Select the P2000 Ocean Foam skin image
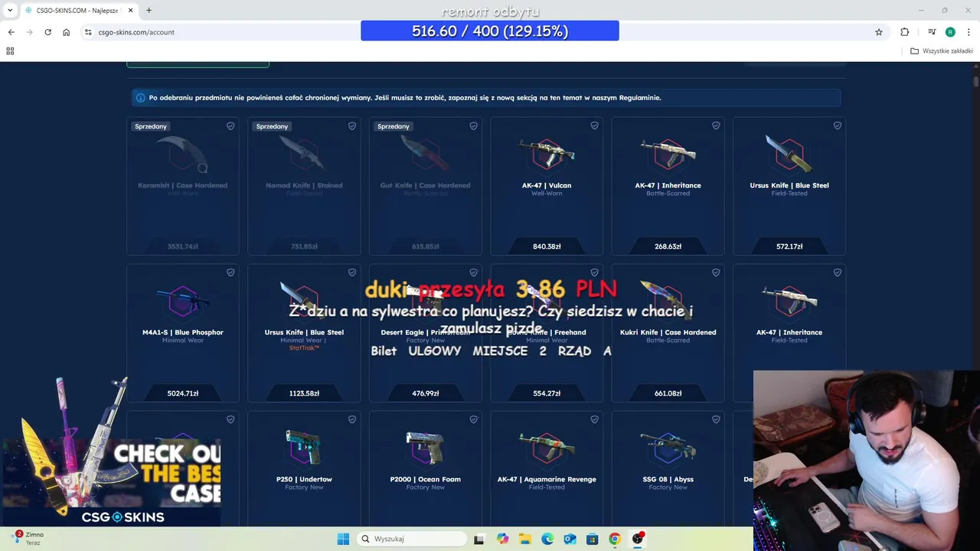The image size is (980, 551). click(x=425, y=447)
